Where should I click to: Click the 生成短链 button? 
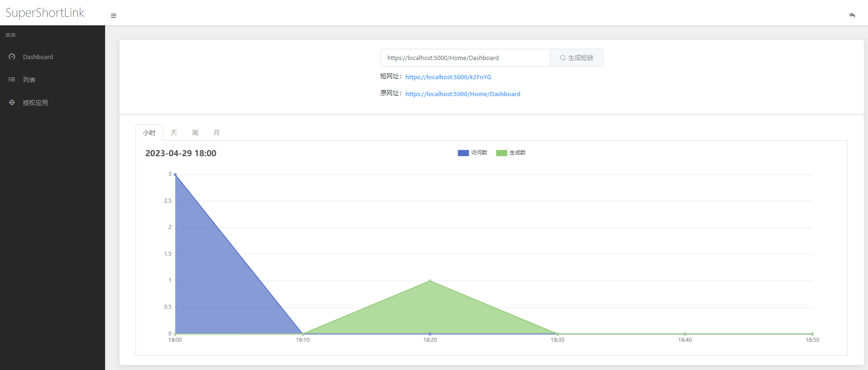(x=577, y=58)
